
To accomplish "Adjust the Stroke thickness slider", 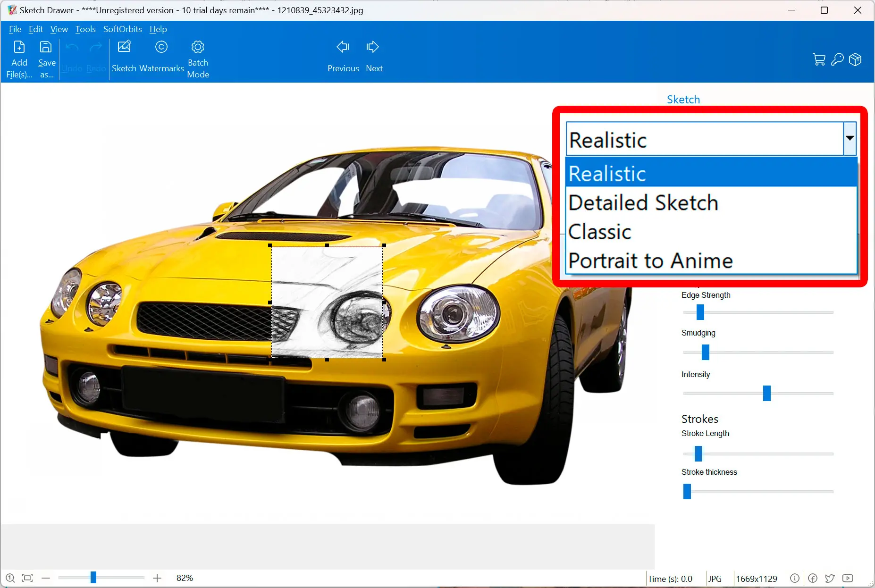I will 687,492.
